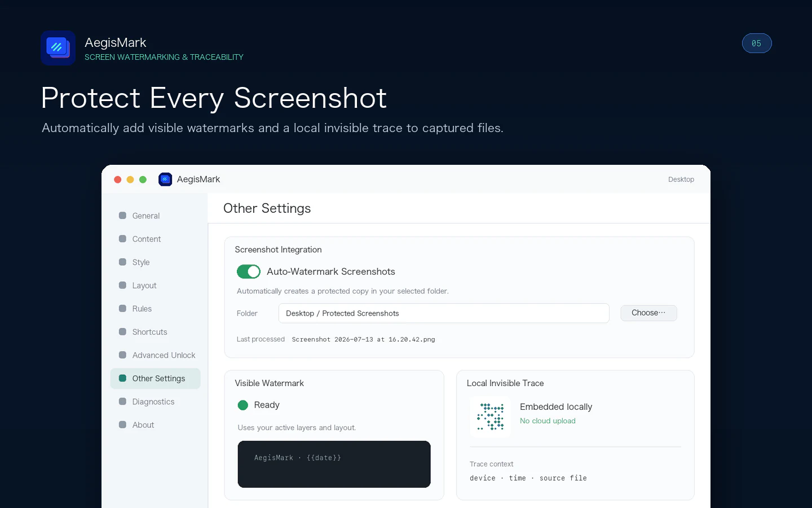The height and width of the screenshot is (508, 812).
Task: Click "Uses your active layers and layout." text
Action: [x=297, y=428]
